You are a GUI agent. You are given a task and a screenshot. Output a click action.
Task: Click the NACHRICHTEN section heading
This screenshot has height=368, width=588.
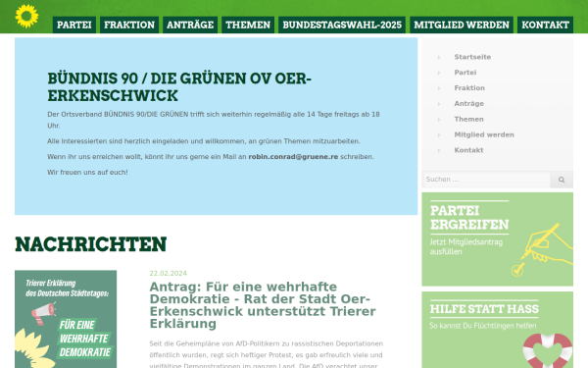pyautogui.click(x=91, y=244)
